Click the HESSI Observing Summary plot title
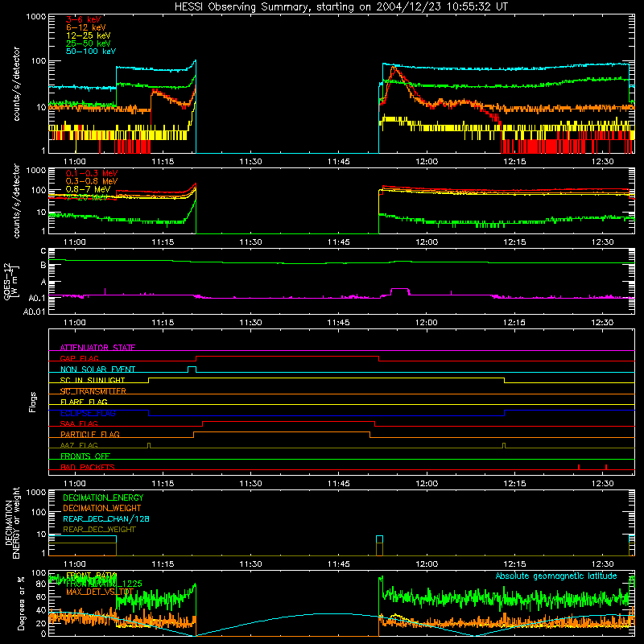Image resolution: width=644 pixels, height=644 pixels. (341, 7)
